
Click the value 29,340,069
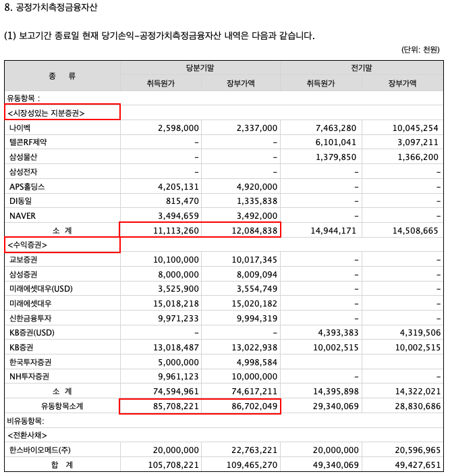click(x=335, y=406)
